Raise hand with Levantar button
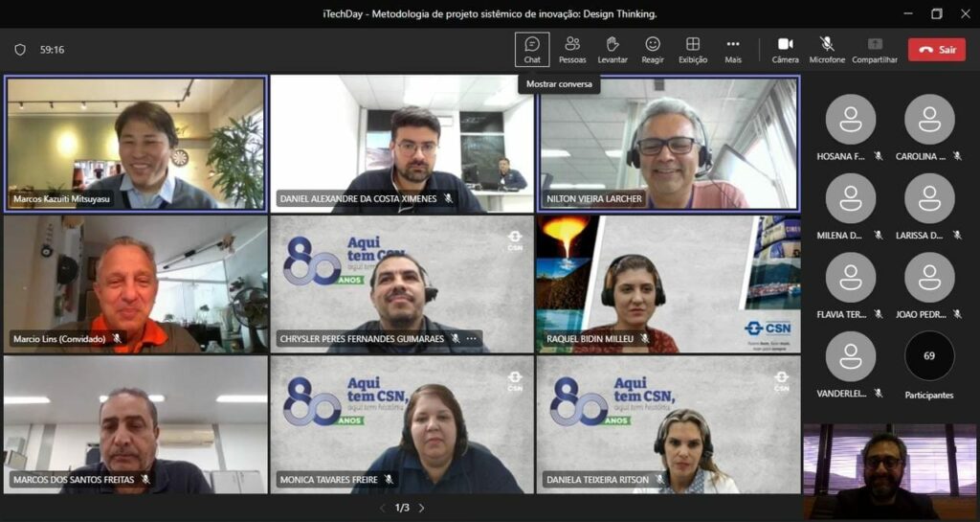 [x=612, y=49]
